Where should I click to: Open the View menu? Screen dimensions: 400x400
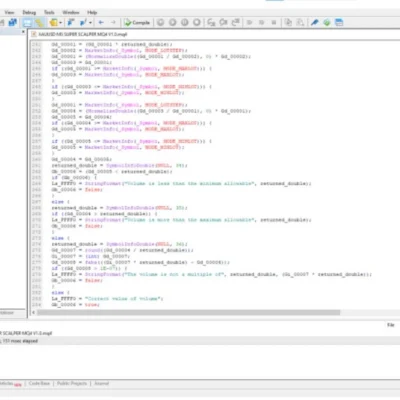coord(9,12)
